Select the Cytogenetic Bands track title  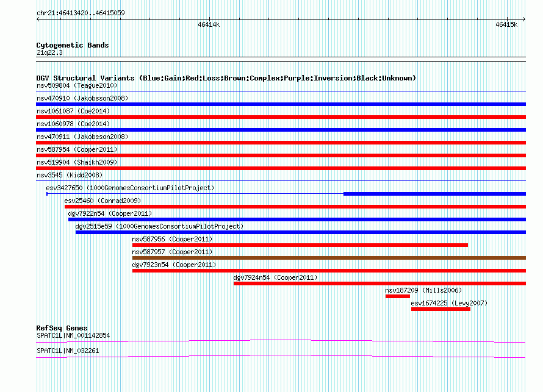pos(73,45)
